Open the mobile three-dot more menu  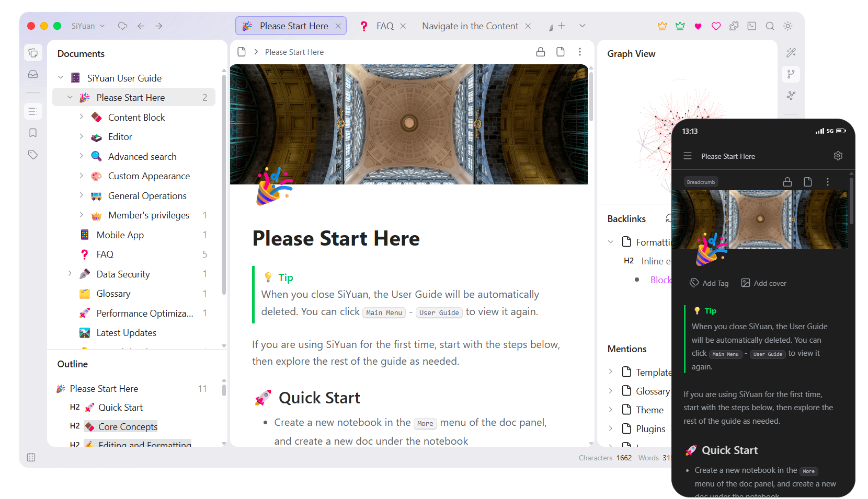click(828, 182)
